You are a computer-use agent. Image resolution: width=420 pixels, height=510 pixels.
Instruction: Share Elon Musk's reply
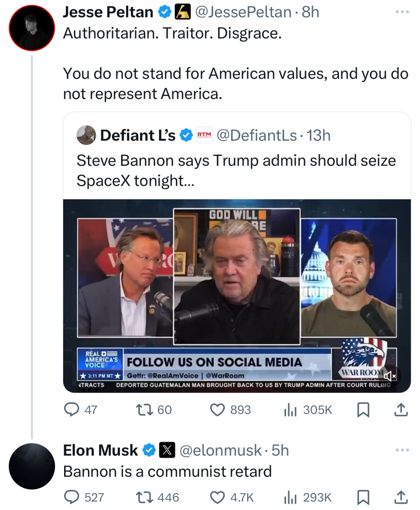pos(400,497)
